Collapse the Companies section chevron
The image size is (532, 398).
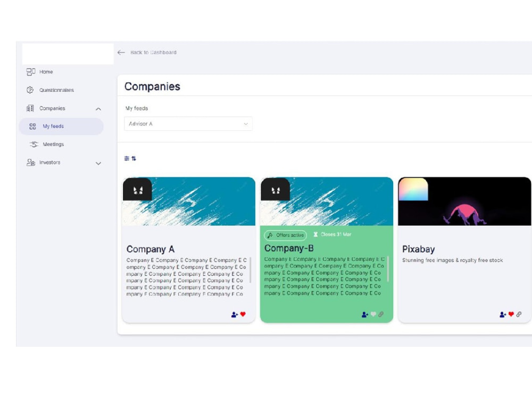click(98, 109)
